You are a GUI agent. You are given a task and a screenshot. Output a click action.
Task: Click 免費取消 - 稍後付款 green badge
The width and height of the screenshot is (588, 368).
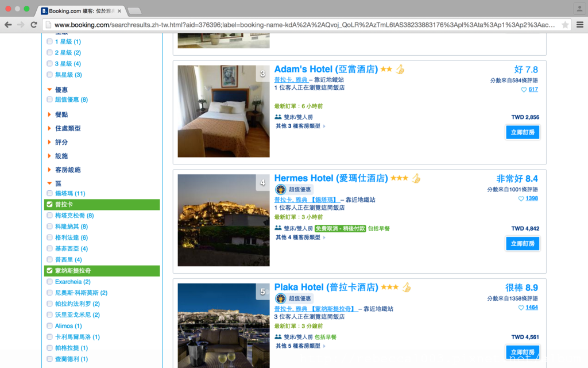pyautogui.click(x=340, y=228)
